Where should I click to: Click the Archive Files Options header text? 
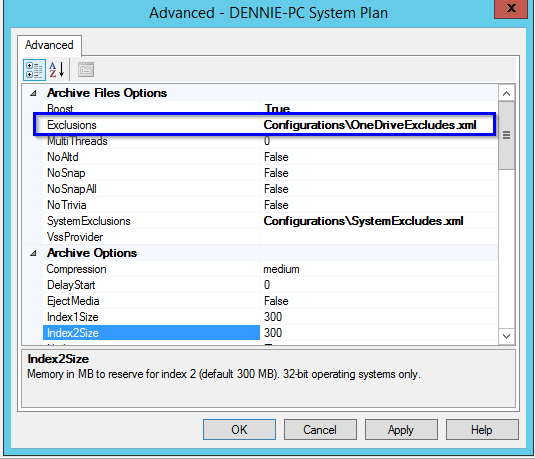[107, 93]
